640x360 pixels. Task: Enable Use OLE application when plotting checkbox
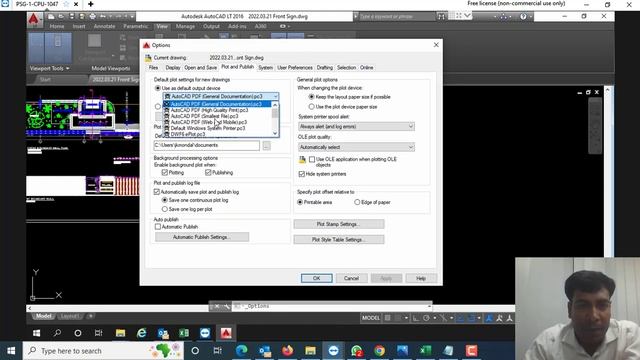click(x=312, y=160)
